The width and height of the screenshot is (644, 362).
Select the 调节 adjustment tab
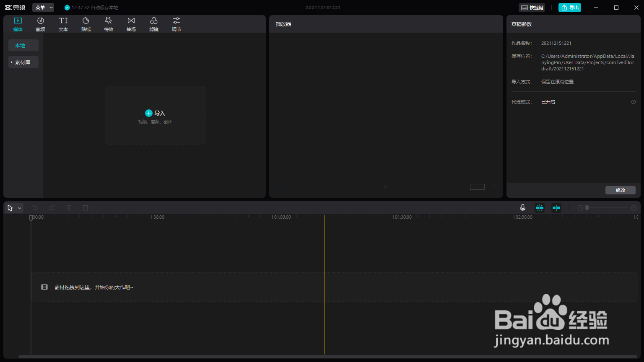coord(177,24)
